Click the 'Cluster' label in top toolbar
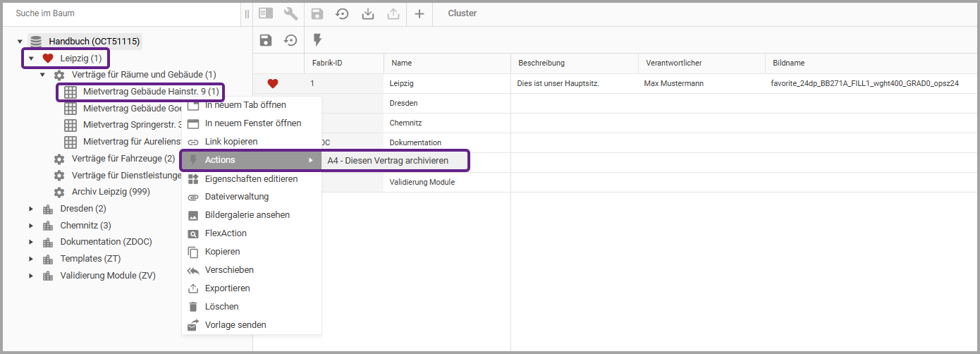 [463, 13]
